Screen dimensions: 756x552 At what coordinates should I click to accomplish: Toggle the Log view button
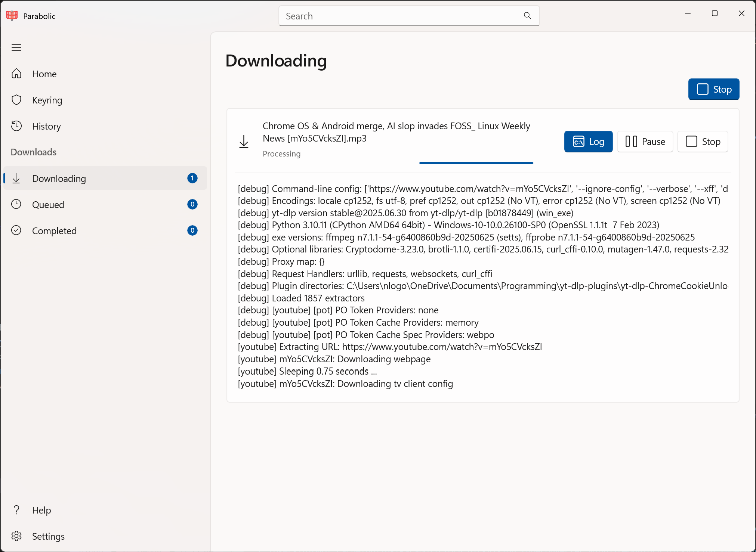pos(588,142)
